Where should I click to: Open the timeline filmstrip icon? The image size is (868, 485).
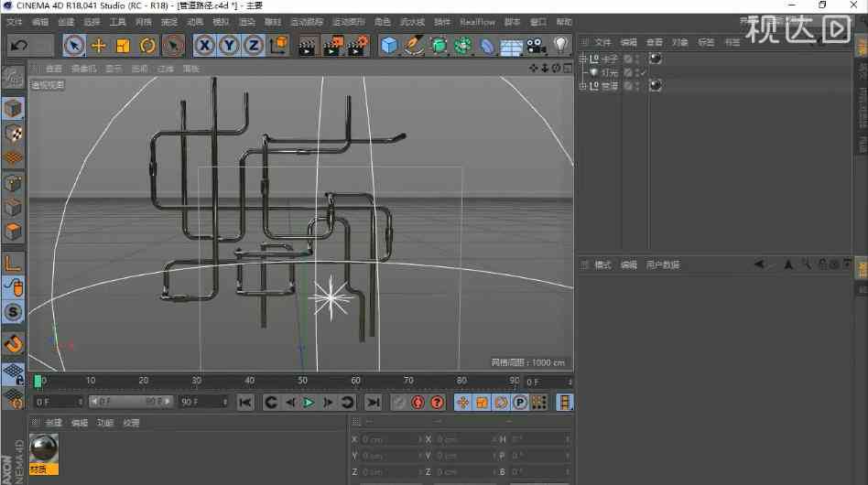564,402
